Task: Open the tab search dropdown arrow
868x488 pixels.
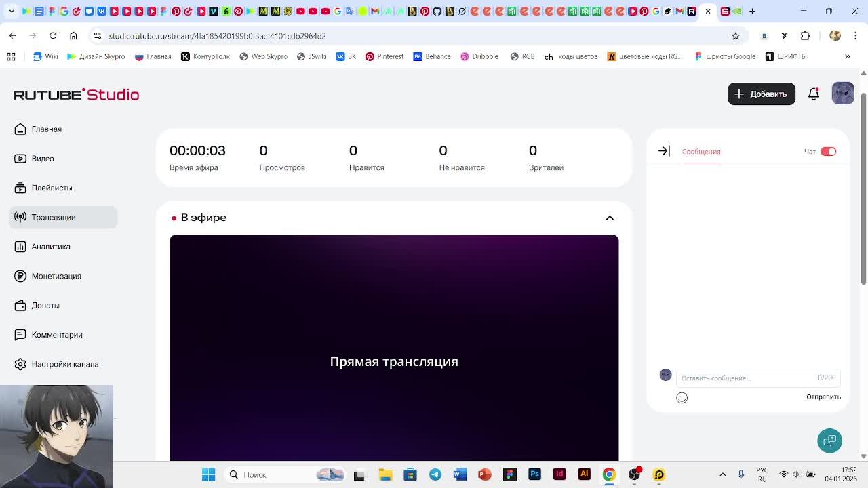Action: (12, 11)
